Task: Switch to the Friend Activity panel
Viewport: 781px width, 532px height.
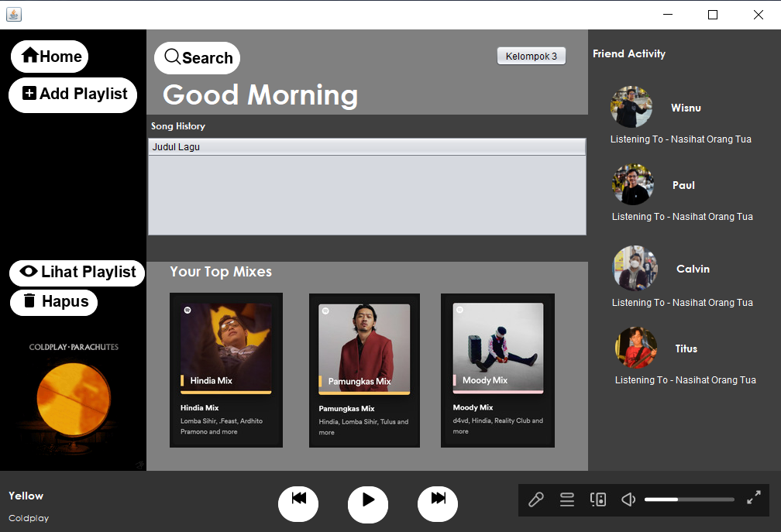Action: (628, 53)
